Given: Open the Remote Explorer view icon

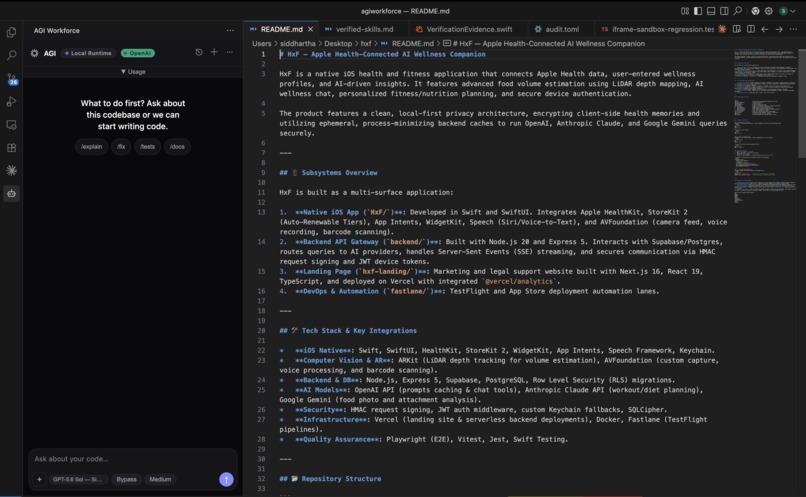Looking at the screenshot, I should pos(11,125).
